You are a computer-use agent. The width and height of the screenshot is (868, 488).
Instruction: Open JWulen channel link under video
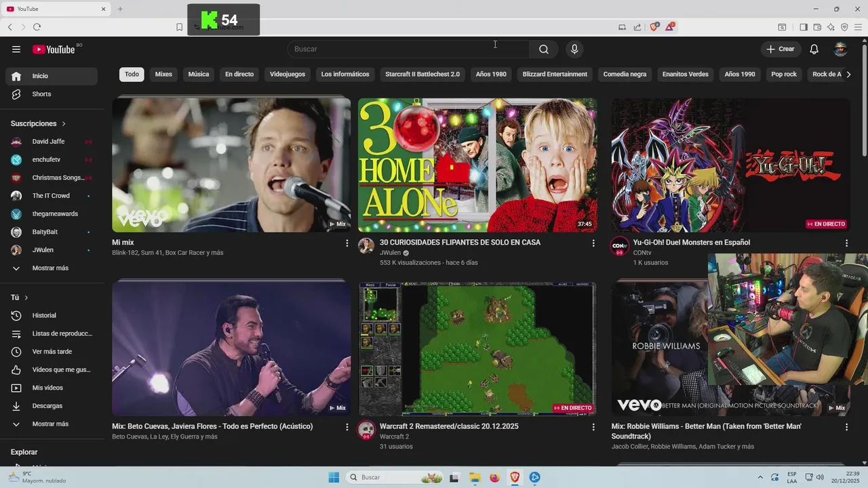(x=390, y=253)
